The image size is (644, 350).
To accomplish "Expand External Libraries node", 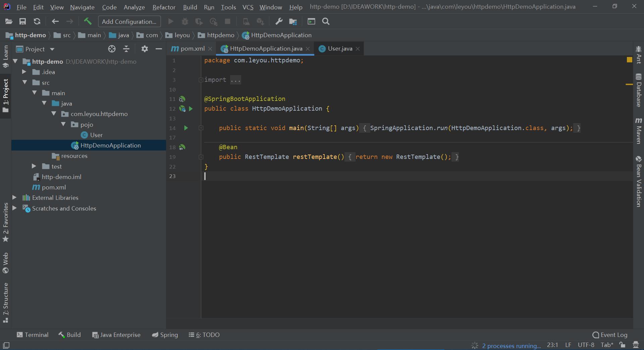I will pyautogui.click(x=14, y=197).
